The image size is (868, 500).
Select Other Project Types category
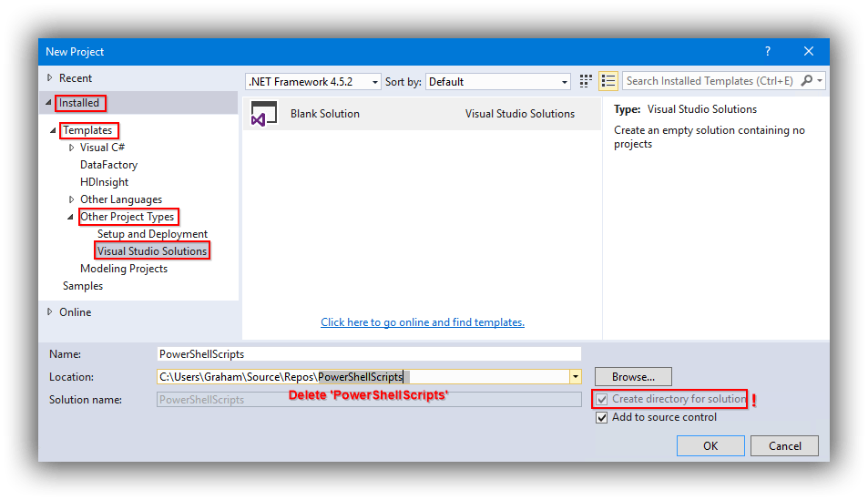point(128,217)
